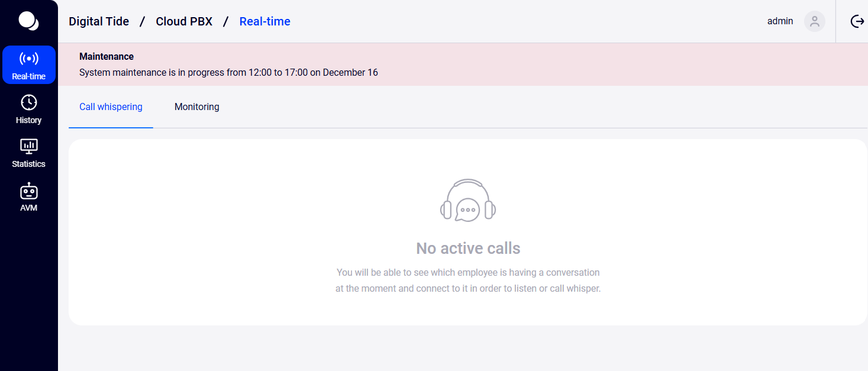Go to Digital Tide breadcrumb

99,22
